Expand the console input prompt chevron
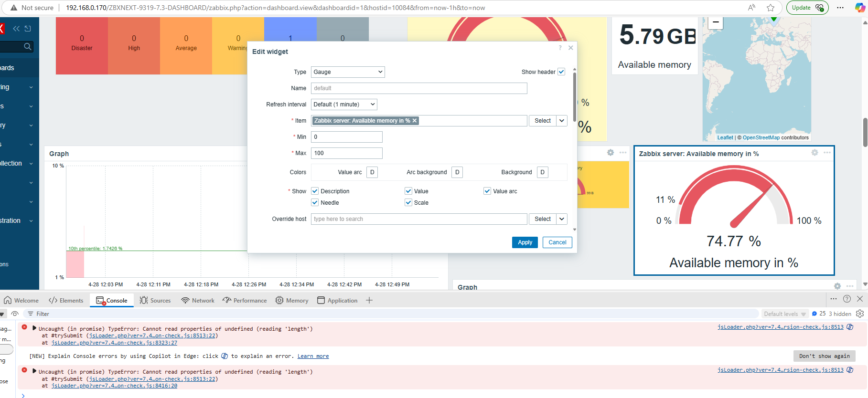 pyautogui.click(x=23, y=395)
